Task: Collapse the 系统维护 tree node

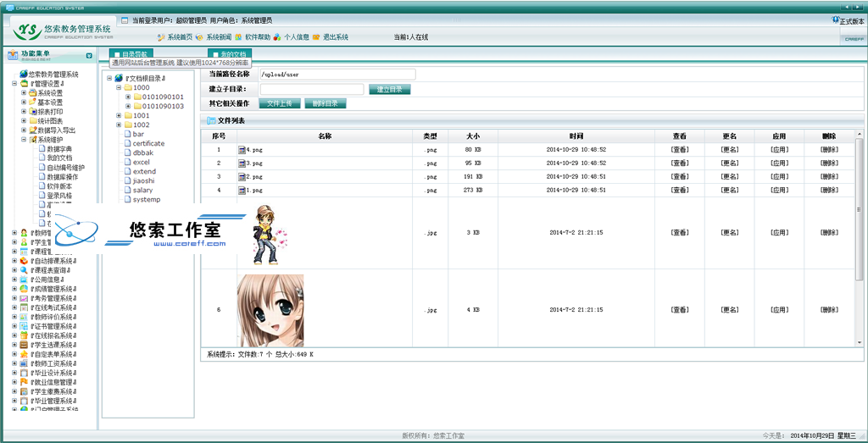Action: pos(24,140)
